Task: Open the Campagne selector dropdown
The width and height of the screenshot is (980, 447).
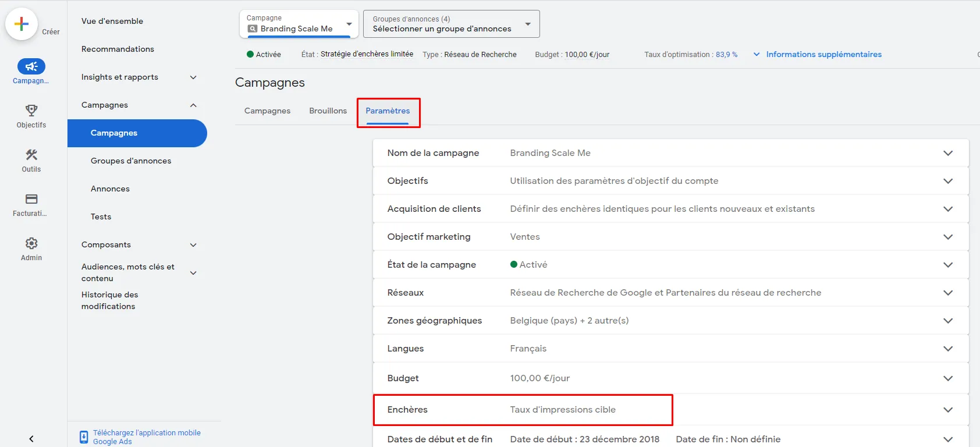Action: pos(299,24)
